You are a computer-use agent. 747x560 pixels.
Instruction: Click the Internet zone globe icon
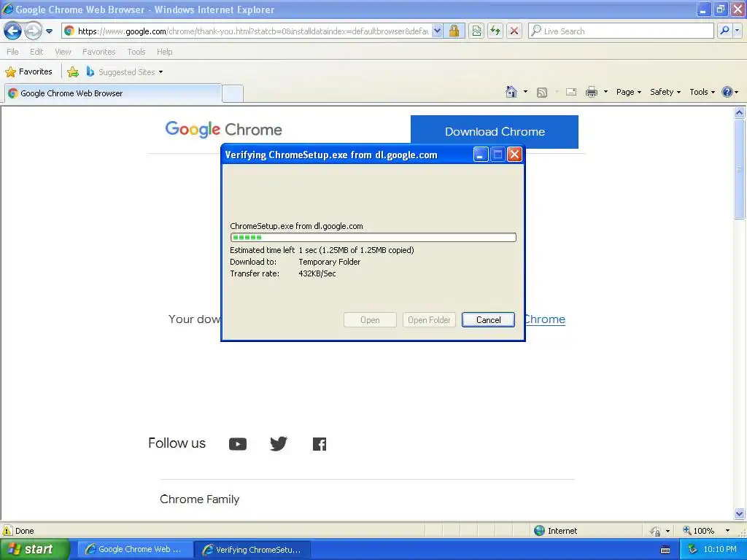pyautogui.click(x=539, y=531)
